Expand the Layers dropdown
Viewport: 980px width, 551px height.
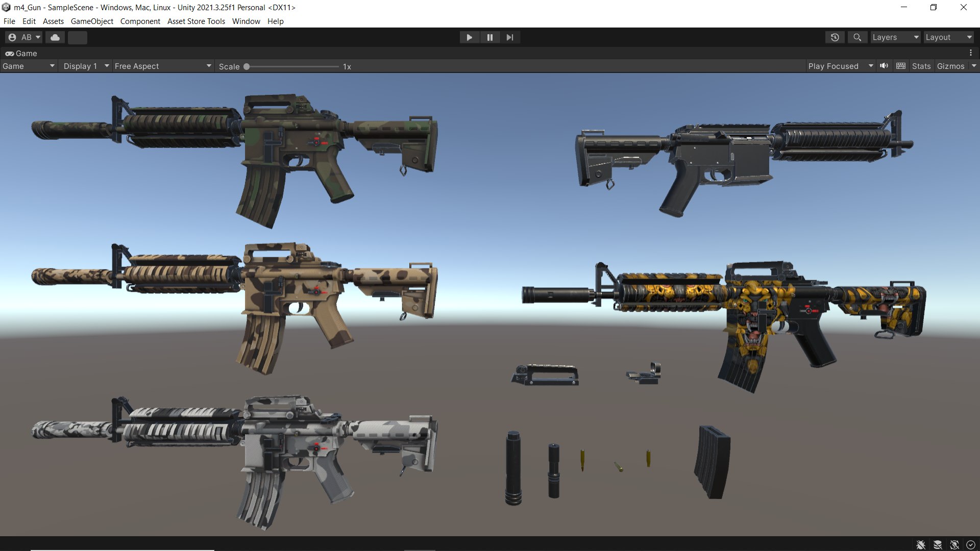[895, 37]
